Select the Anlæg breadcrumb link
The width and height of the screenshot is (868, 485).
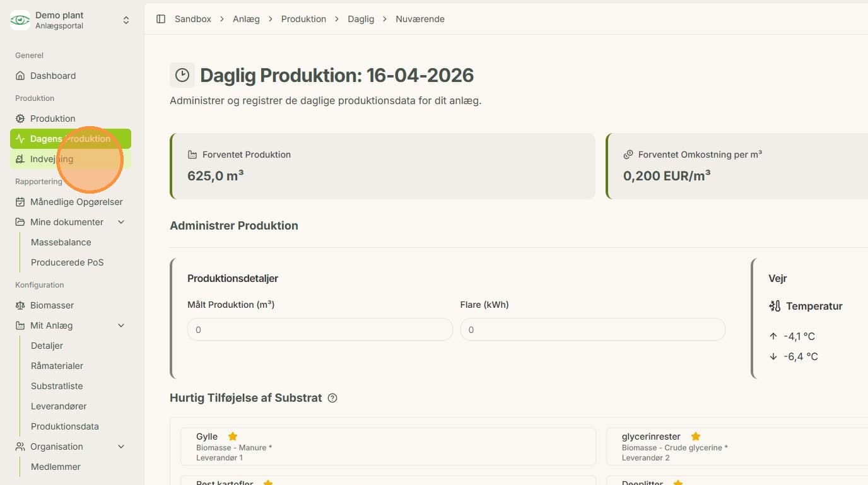[246, 19]
